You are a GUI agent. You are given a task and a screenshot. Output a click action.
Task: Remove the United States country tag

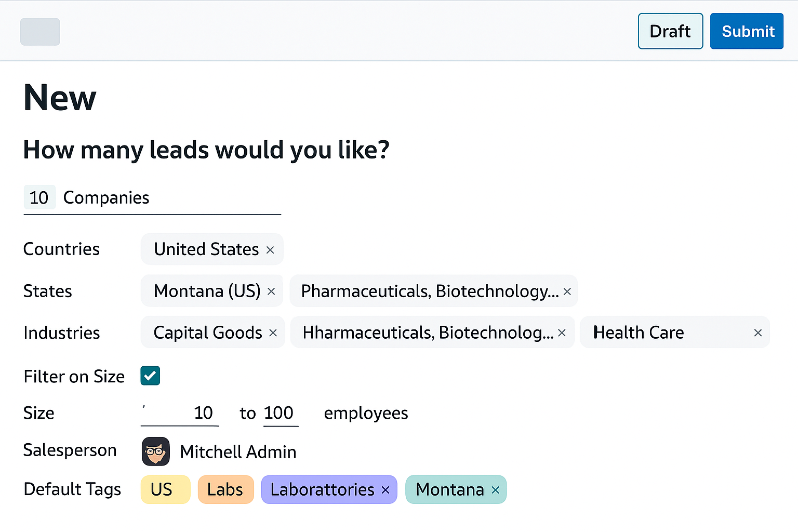coord(270,250)
